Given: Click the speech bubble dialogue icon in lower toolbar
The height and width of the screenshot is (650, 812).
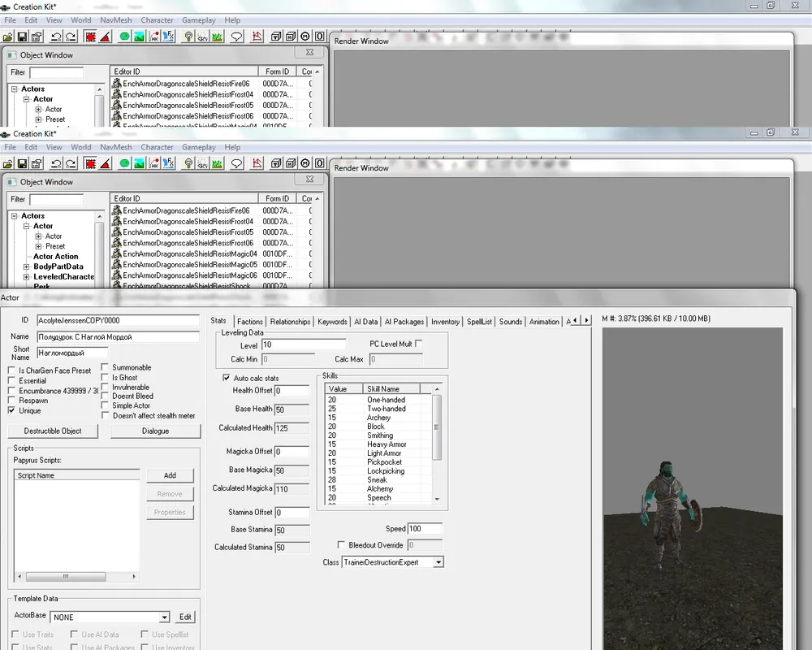Looking at the screenshot, I should tap(236, 163).
